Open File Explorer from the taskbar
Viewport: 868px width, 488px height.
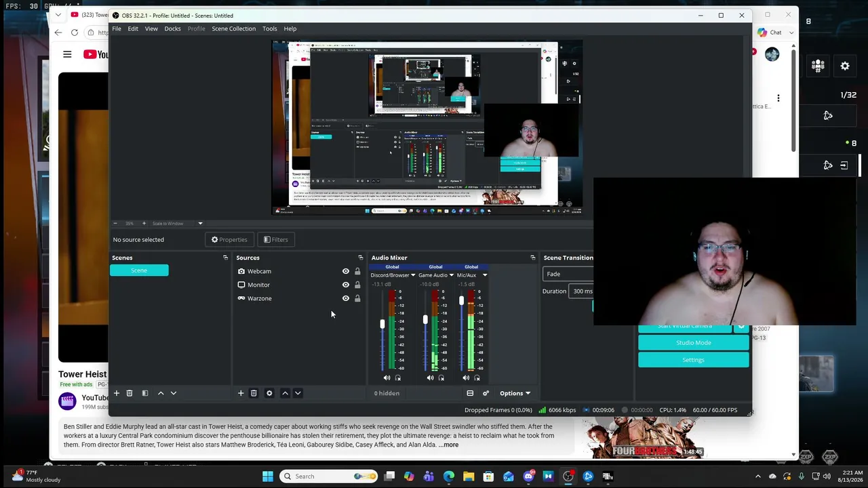[469, 476]
